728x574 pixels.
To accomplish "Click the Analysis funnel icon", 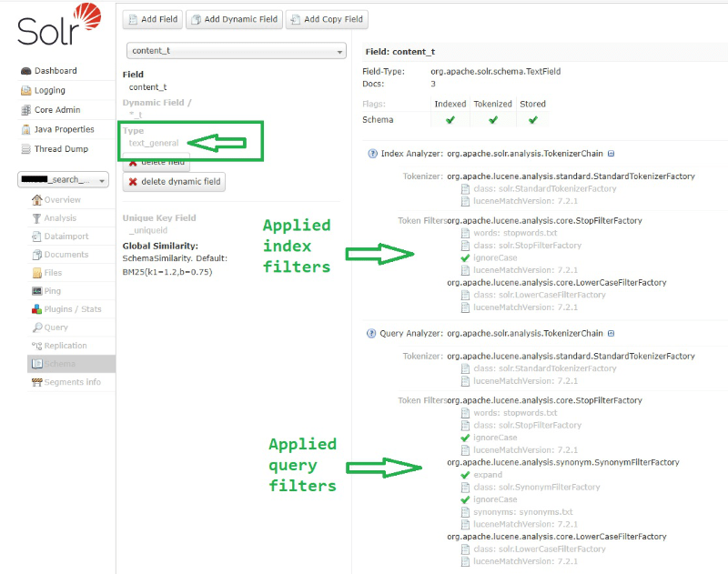I will click(x=36, y=218).
